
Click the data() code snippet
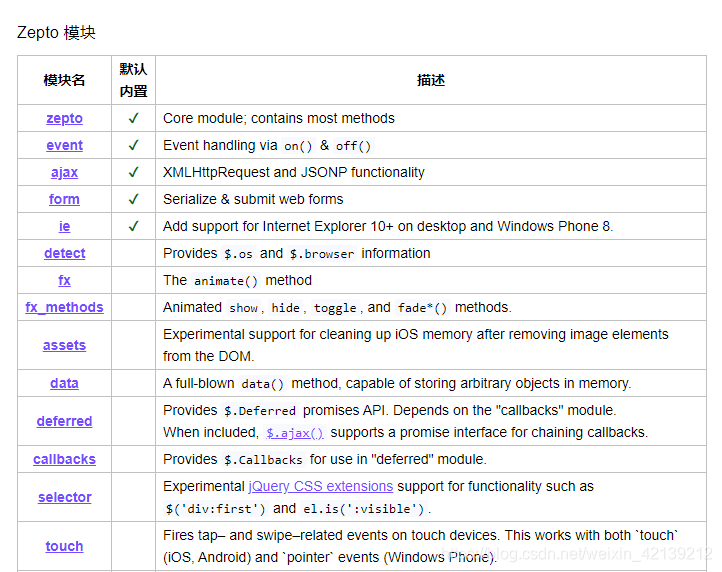262,384
